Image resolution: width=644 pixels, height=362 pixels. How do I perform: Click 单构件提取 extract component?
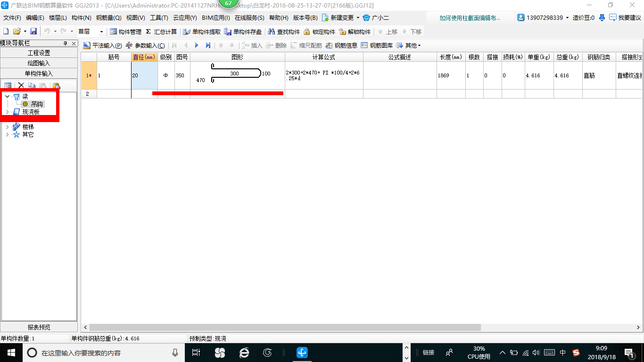(x=201, y=32)
